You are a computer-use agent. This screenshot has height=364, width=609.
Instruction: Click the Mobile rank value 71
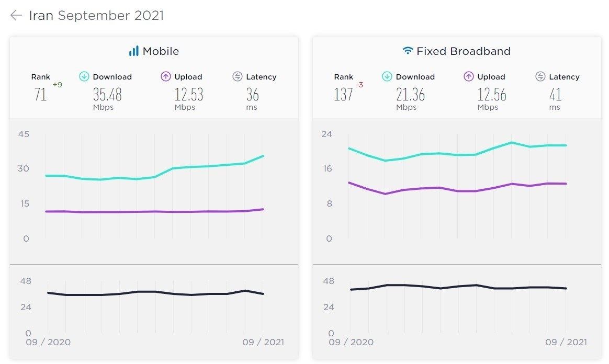[x=40, y=95]
